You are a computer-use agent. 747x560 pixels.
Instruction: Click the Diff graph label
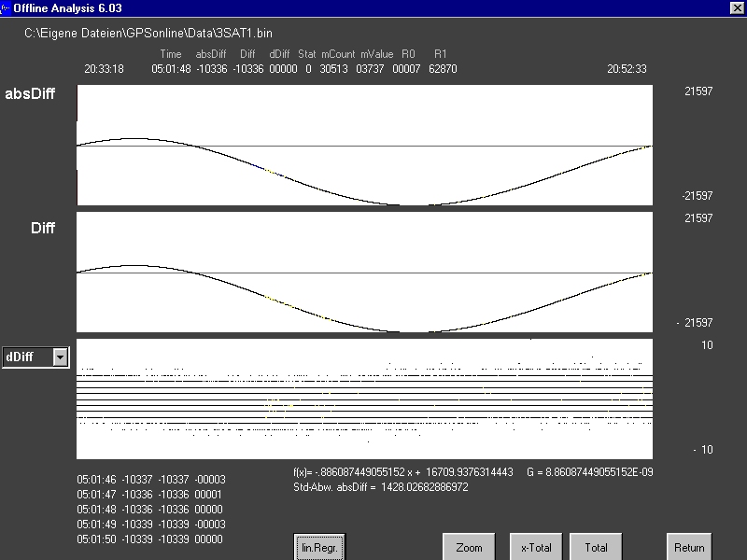(43, 228)
